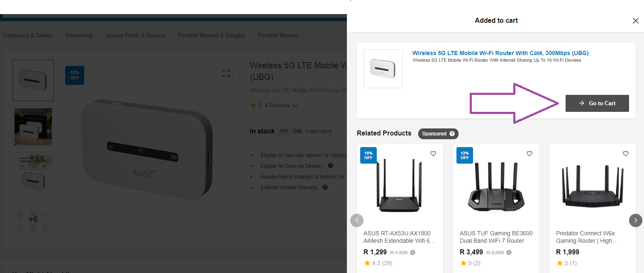Click the R 1,999 price
The image size is (644, 273).
[568, 252]
